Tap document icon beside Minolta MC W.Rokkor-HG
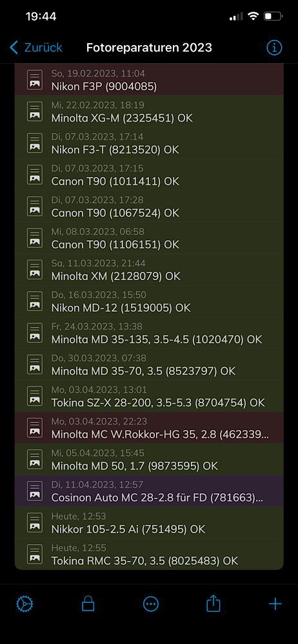The image size is (298, 644). click(35, 428)
